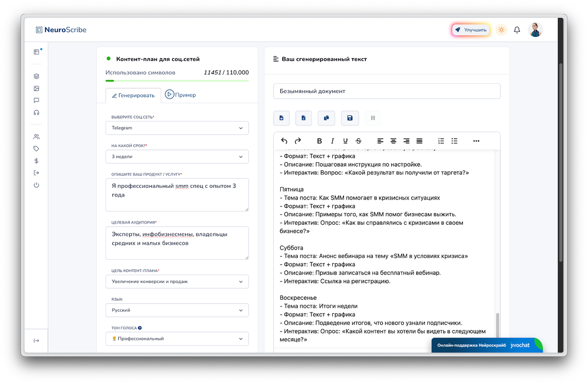
Task: Open the Увеличение конверсии и продаж dropdown
Action: coord(177,282)
